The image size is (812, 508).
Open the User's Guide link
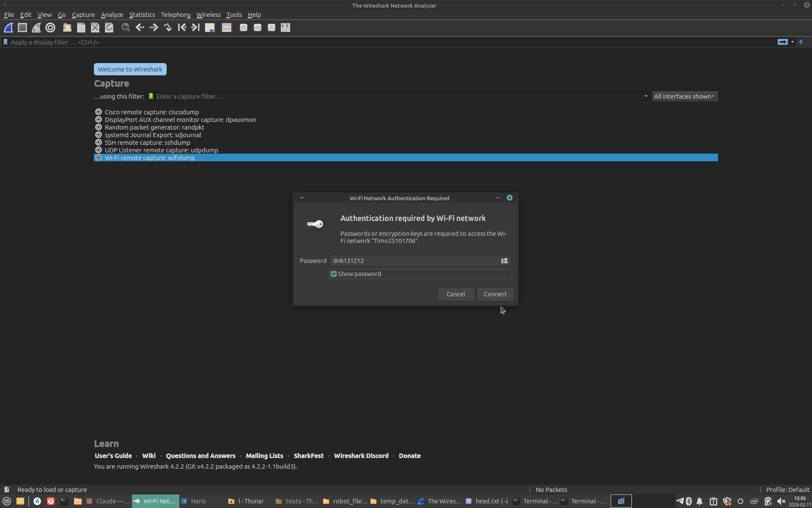(x=113, y=456)
